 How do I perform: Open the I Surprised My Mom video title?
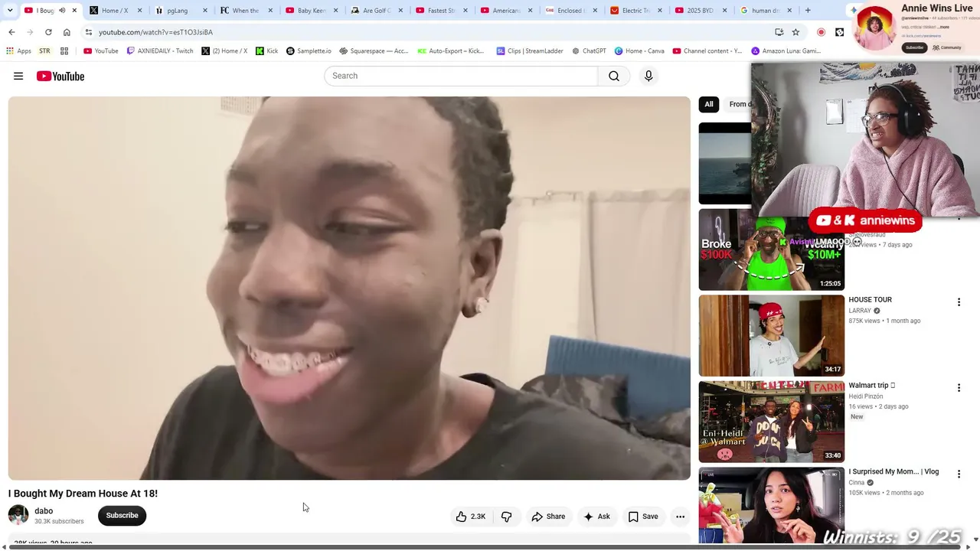pos(893,472)
